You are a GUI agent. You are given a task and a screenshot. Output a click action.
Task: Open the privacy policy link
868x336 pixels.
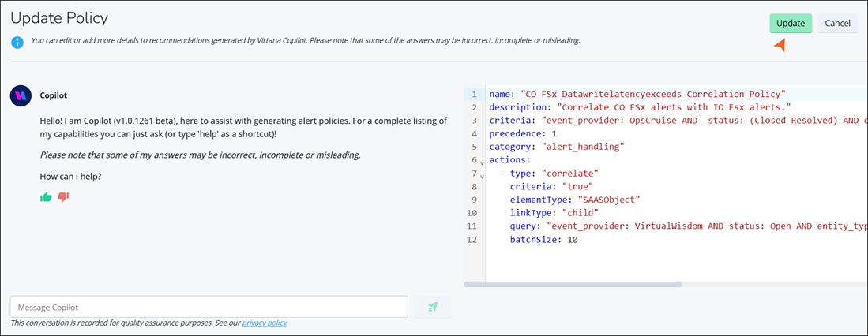coord(264,323)
